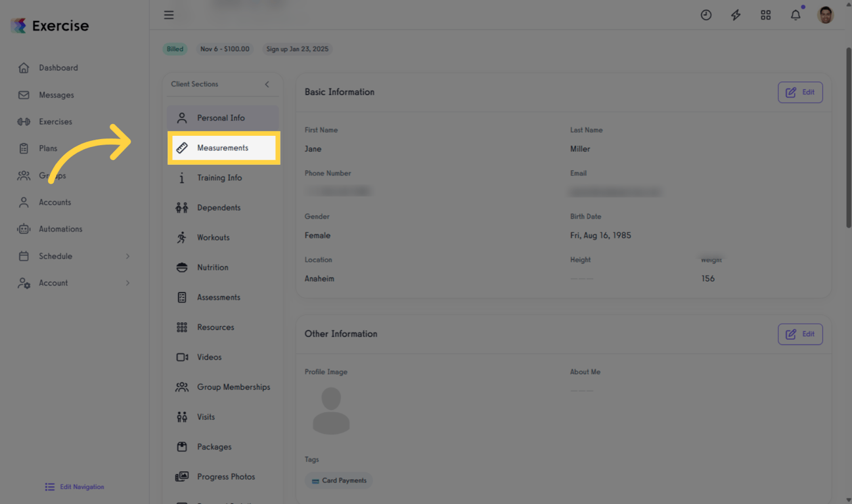Screen dimensions: 852x504
Task: Click the hamburger menu icon
Action: point(169,14)
